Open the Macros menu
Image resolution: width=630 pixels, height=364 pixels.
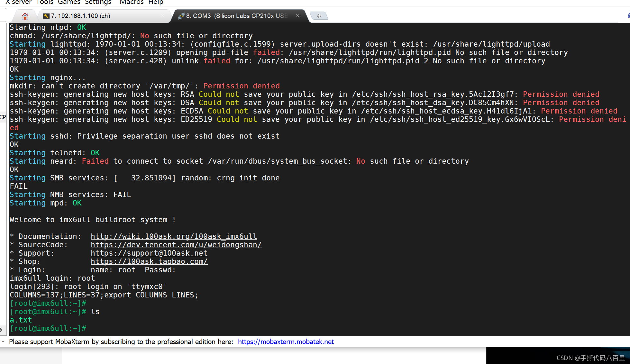click(x=132, y=2)
